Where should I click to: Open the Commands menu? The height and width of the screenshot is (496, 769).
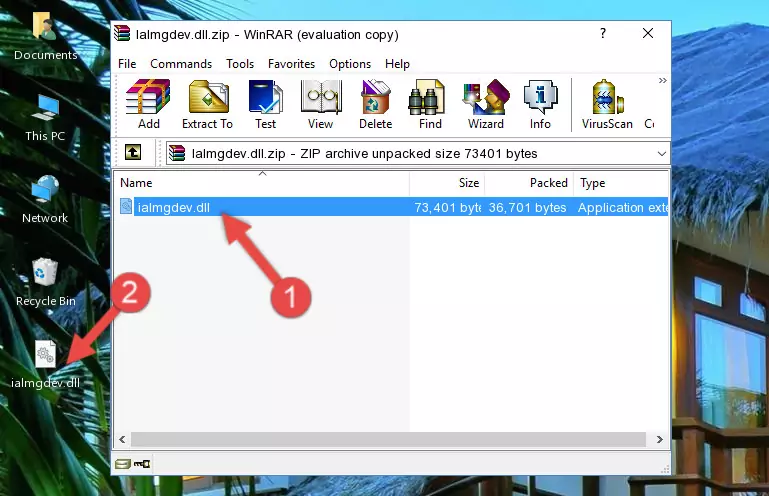click(181, 64)
